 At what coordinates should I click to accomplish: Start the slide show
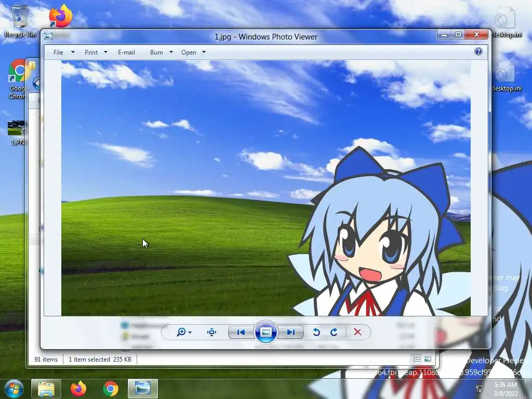pyautogui.click(x=265, y=332)
